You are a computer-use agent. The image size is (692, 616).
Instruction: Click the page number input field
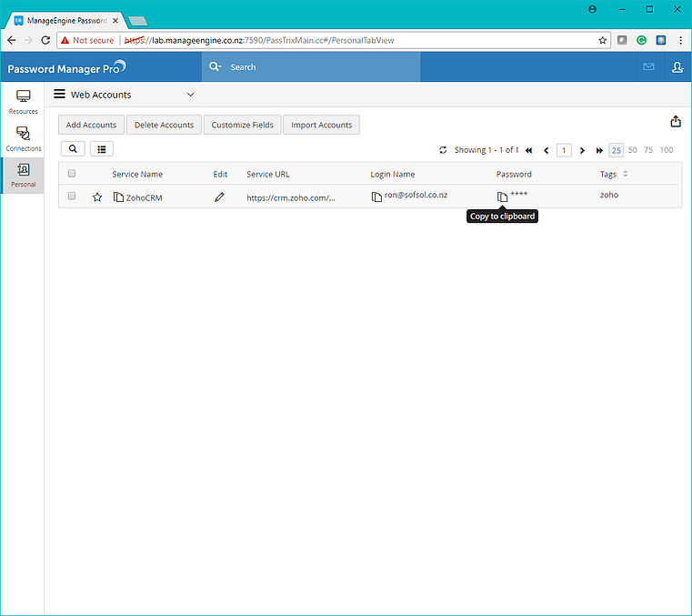(x=564, y=150)
